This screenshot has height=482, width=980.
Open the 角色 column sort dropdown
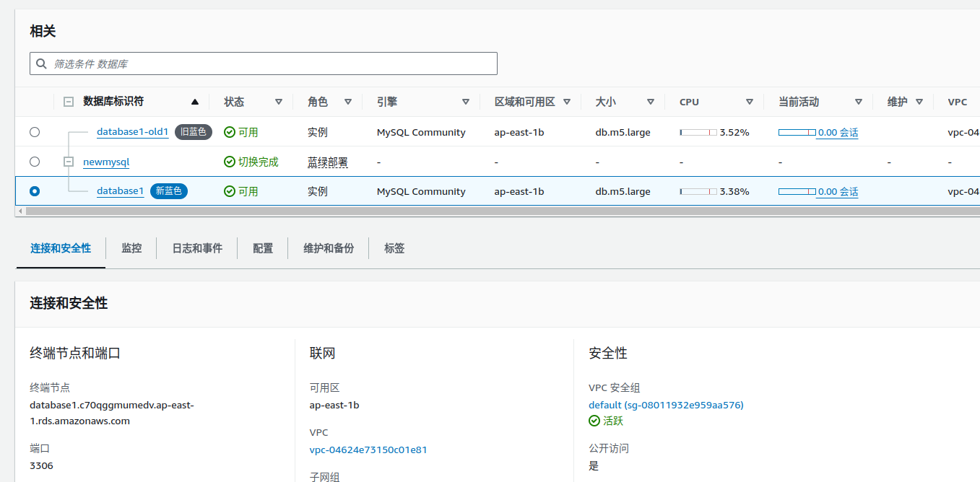[x=348, y=102]
